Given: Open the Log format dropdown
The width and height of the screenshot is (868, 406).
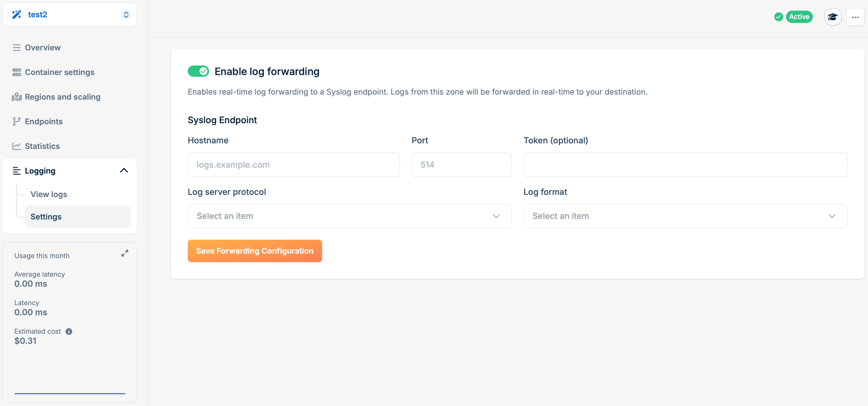Looking at the screenshot, I should (685, 216).
